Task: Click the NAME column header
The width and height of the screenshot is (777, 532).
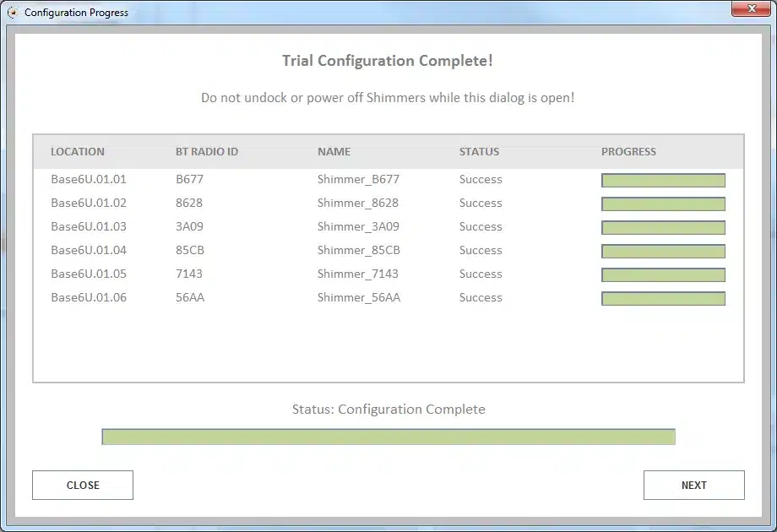Action: click(x=334, y=151)
